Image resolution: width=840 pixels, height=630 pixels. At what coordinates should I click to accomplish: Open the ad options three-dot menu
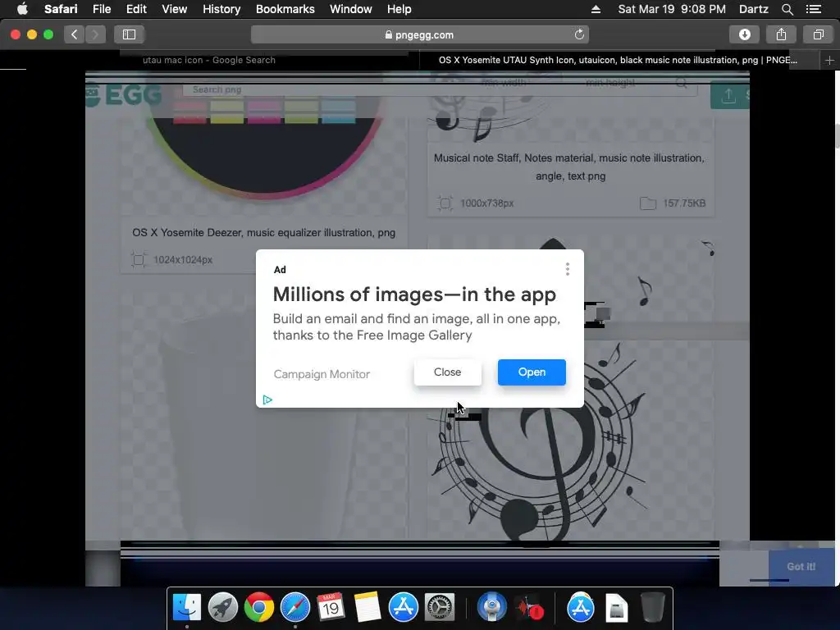(568, 269)
